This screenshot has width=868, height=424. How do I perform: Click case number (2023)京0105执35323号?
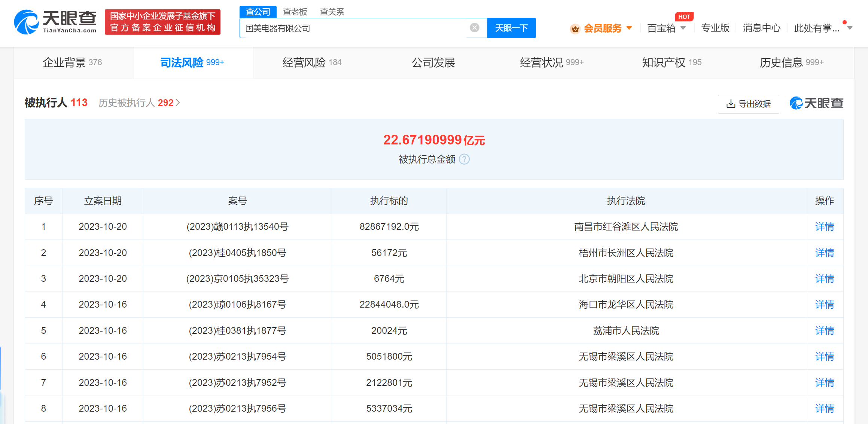(x=237, y=279)
